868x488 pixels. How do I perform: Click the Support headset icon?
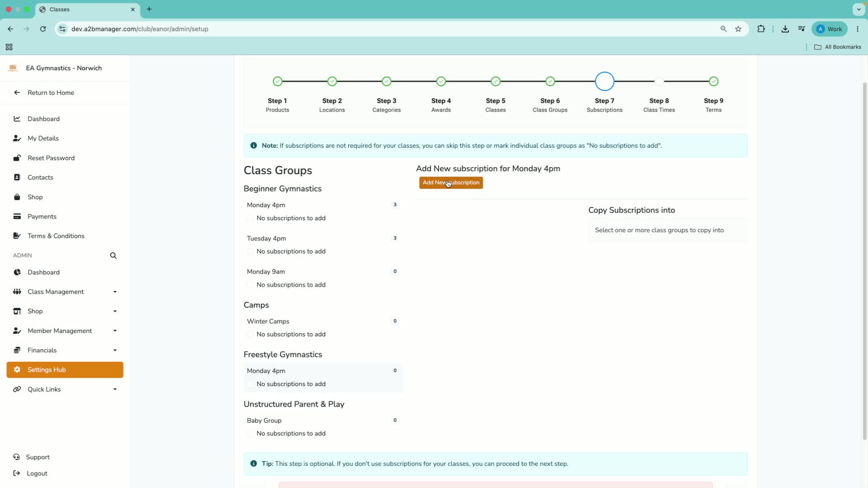pyautogui.click(x=16, y=457)
